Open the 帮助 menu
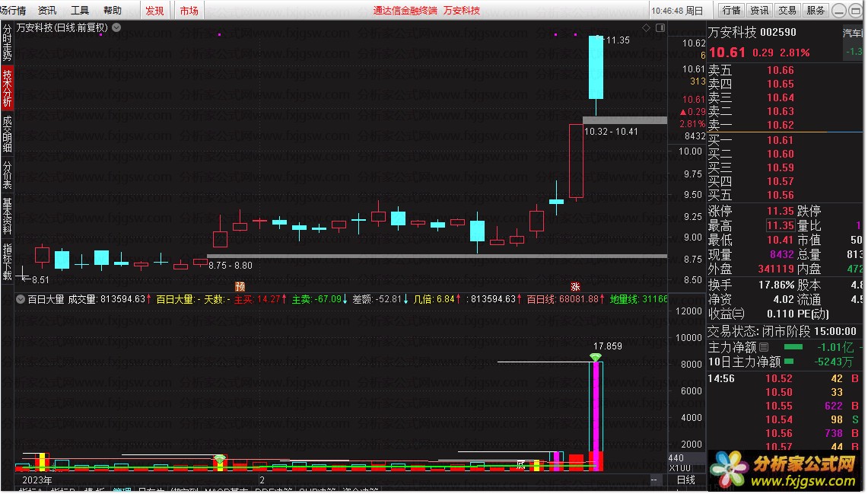868x494 pixels. (x=113, y=10)
